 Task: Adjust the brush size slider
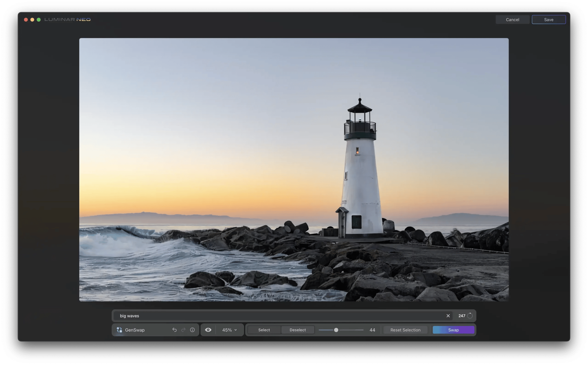click(336, 330)
